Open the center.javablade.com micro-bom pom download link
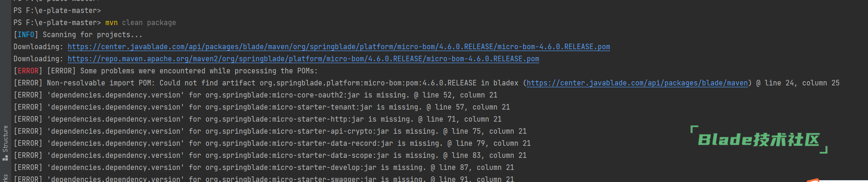 (338, 47)
